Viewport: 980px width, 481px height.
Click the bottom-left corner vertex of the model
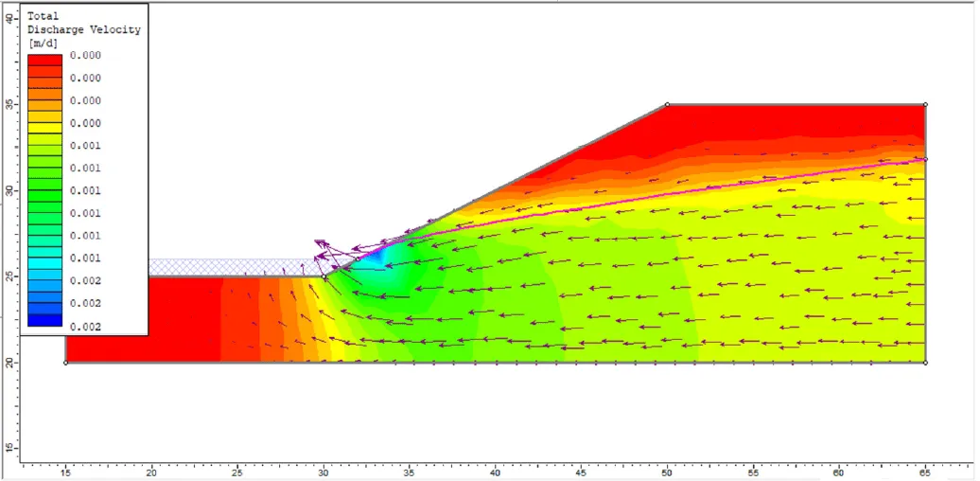coord(66,363)
